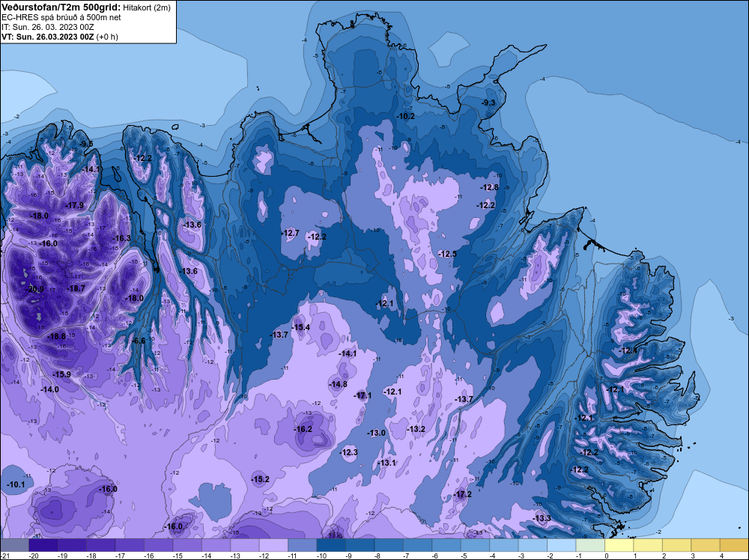Viewport: 749px width, 560px height.
Task: Select the legend color swatch above 4
Action: tap(734, 545)
